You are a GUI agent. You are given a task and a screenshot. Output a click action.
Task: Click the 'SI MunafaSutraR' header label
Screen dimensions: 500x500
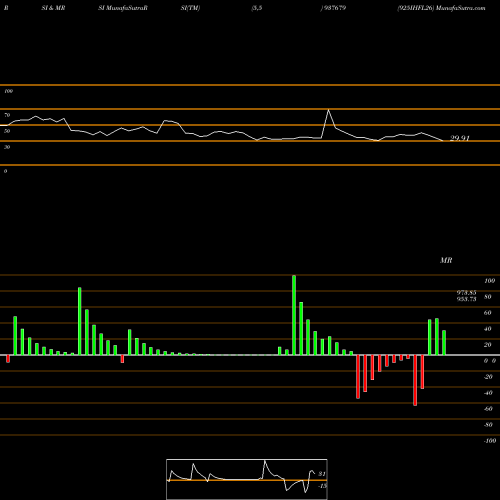pyautogui.click(x=123, y=8)
